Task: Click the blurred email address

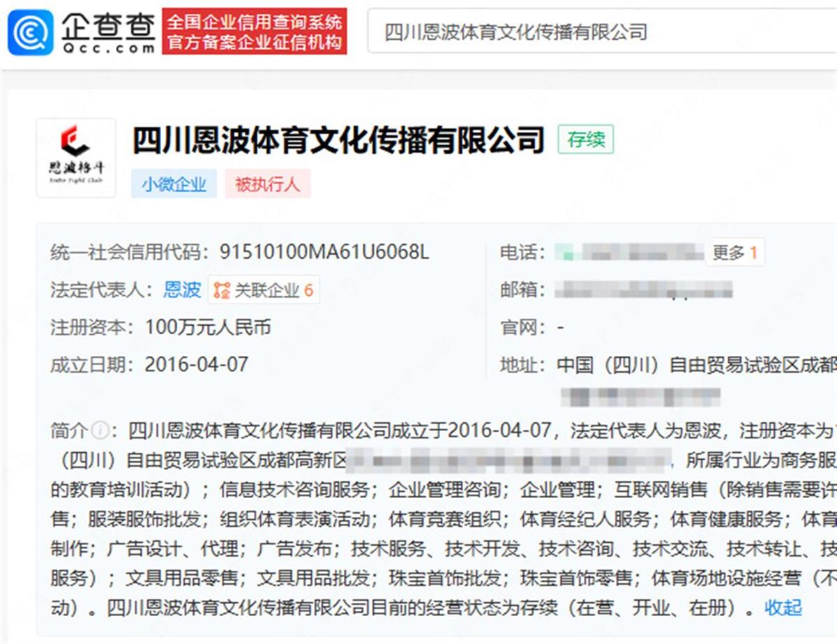Action: coord(643,290)
